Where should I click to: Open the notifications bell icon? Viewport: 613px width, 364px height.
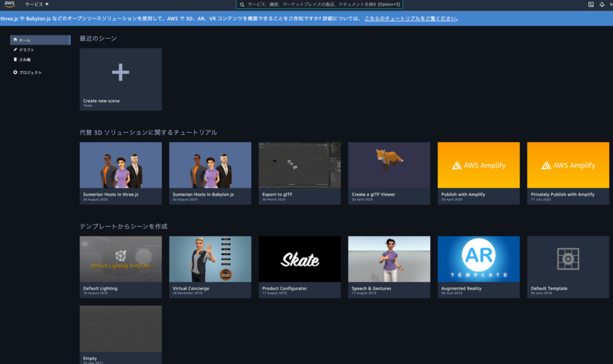click(602, 4)
